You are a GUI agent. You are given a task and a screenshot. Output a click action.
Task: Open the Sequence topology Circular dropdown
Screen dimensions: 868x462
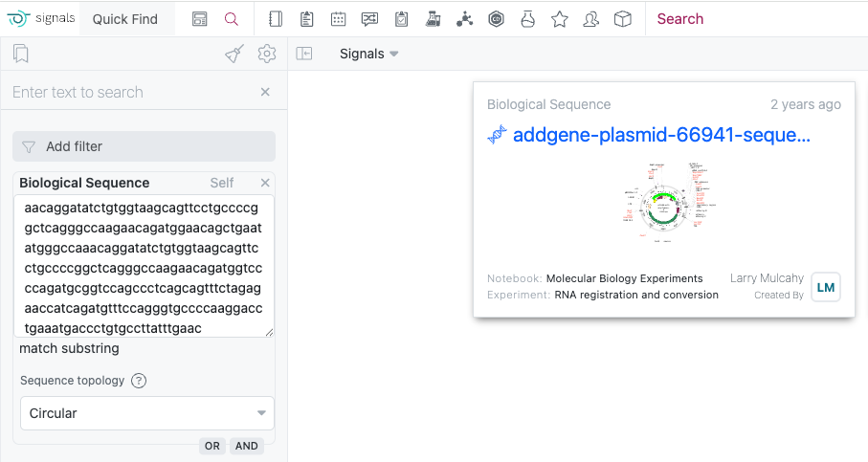coord(146,413)
